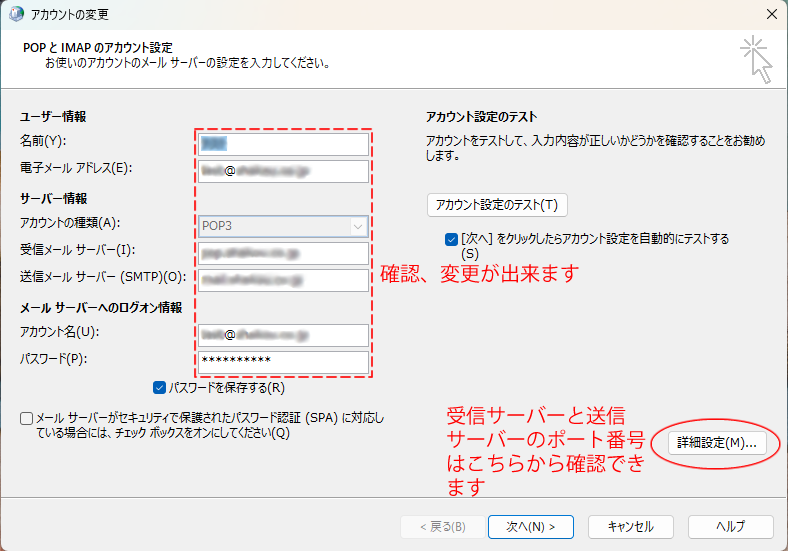Image resolution: width=788 pixels, height=551 pixels.
Task: Click the 名前 input field
Action: 283,144
